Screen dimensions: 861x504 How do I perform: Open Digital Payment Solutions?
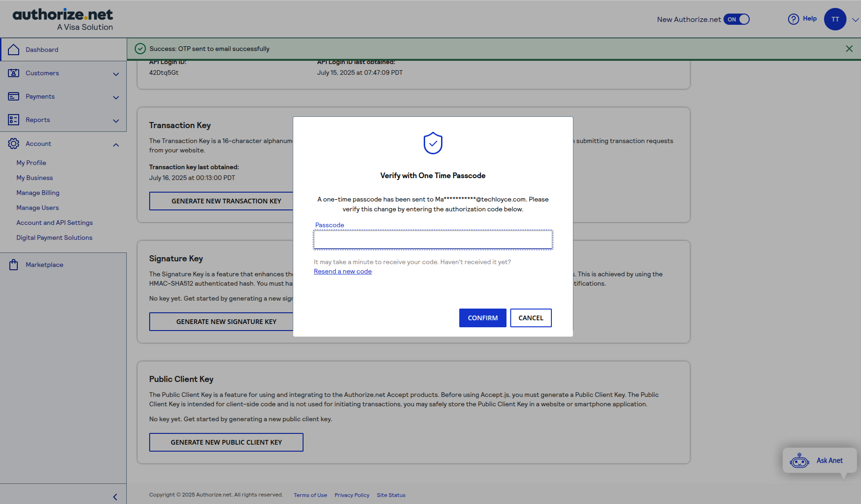click(x=54, y=238)
